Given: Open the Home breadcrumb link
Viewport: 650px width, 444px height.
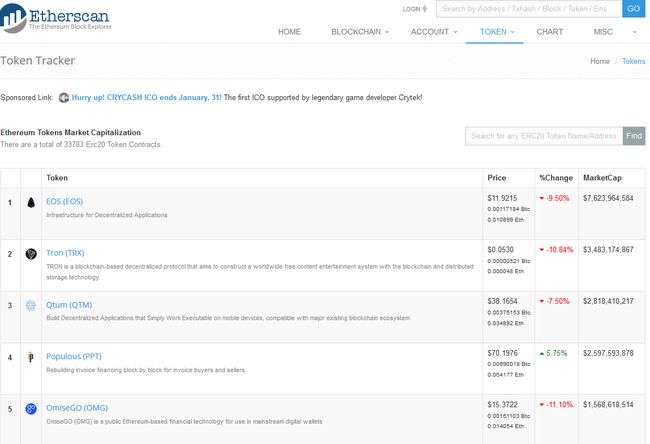Looking at the screenshot, I should coord(600,61).
